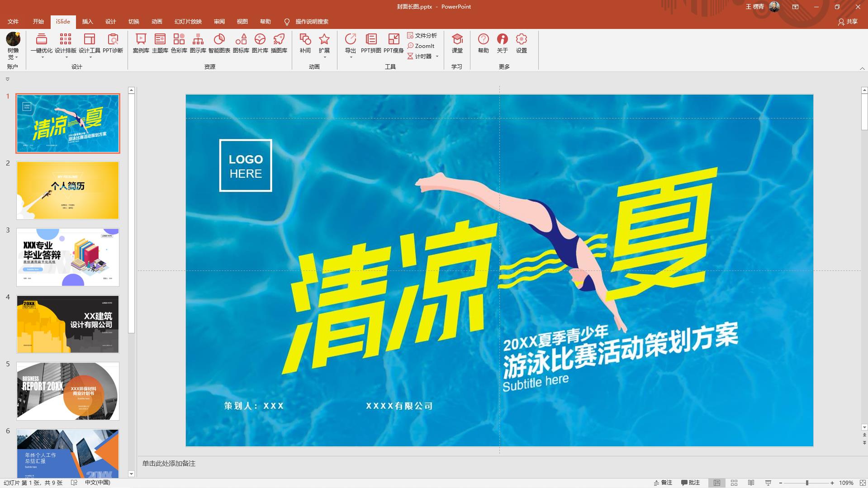
Task: Switch to the 插入 insert tab
Action: [x=87, y=21]
